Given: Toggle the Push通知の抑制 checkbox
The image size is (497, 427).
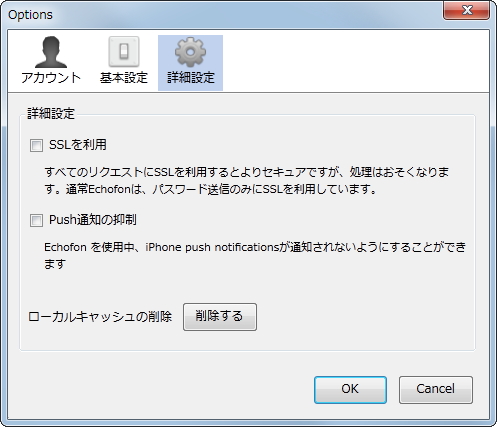Looking at the screenshot, I should (36, 220).
